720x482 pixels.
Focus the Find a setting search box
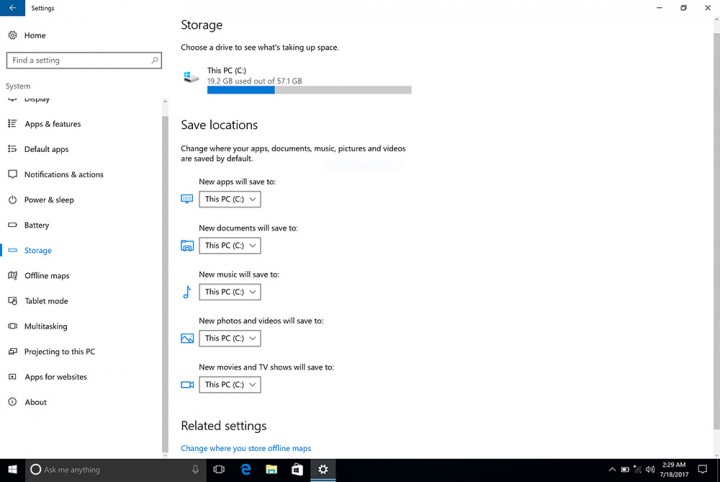[x=84, y=60]
